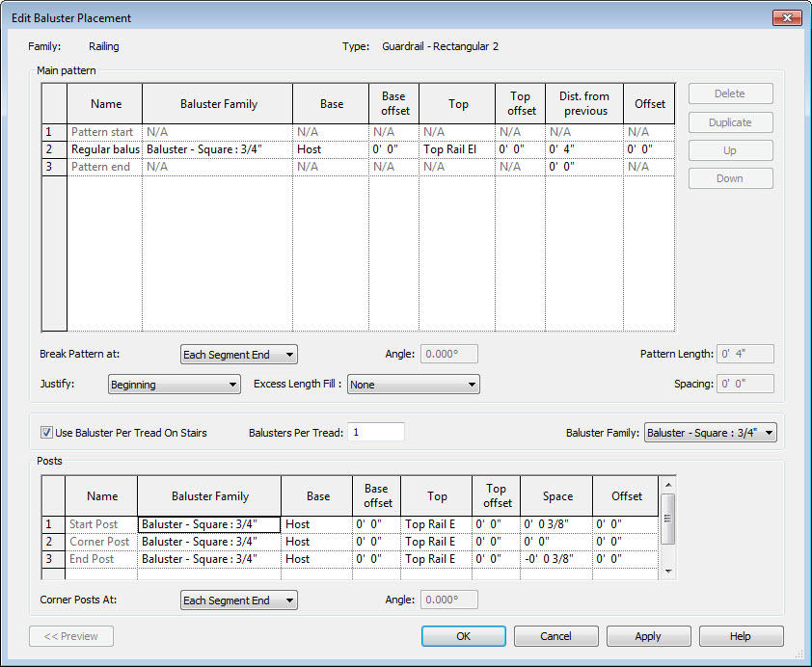Open Baluster Family dropdown for treads

pyautogui.click(x=710, y=433)
